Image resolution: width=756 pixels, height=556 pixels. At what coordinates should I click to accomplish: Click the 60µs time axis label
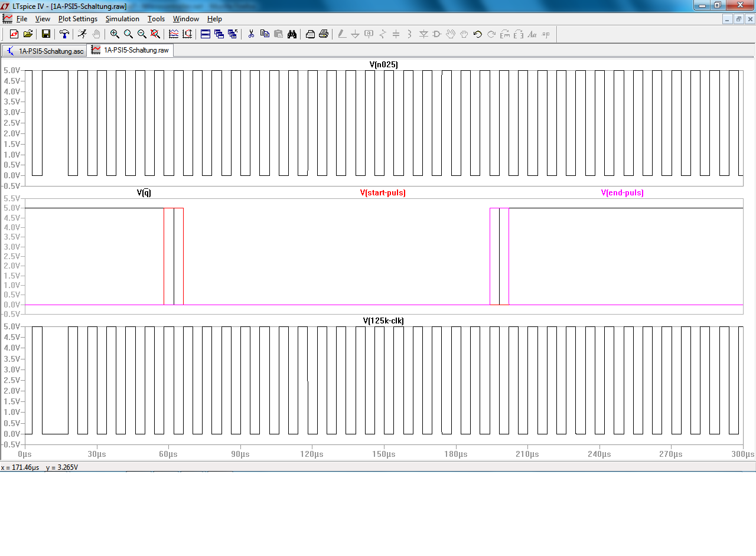168,454
